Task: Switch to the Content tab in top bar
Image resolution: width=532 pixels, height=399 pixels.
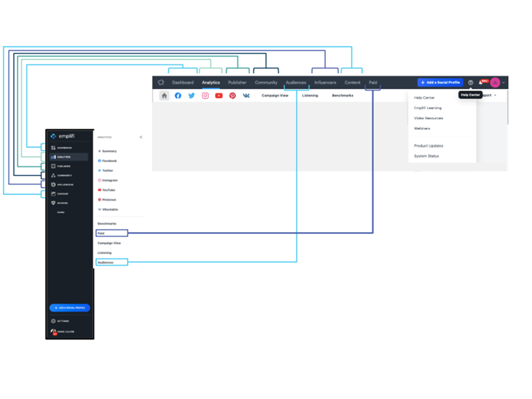Action: point(352,83)
